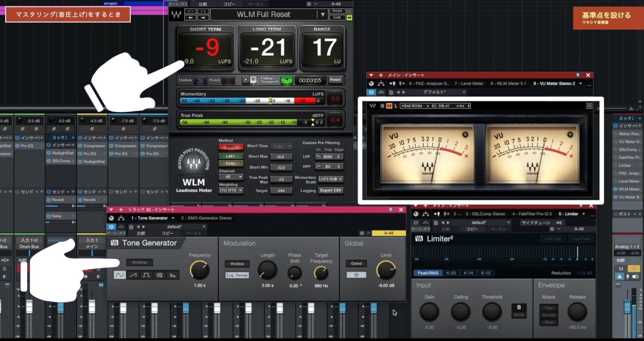Select the sawtooth waveform in Tone Generator
The height and width of the screenshot is (341, 644).
coord(132,275)
